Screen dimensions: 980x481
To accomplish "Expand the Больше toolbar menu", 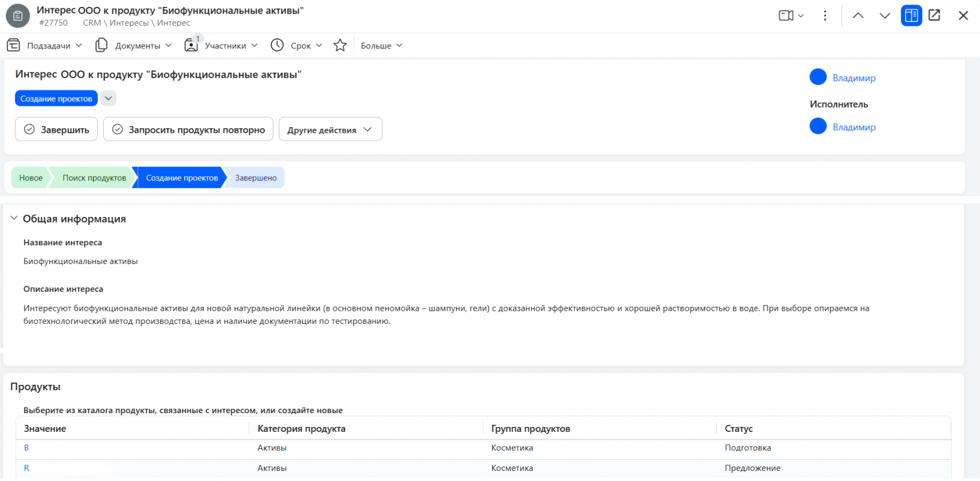I will (381, 45).
